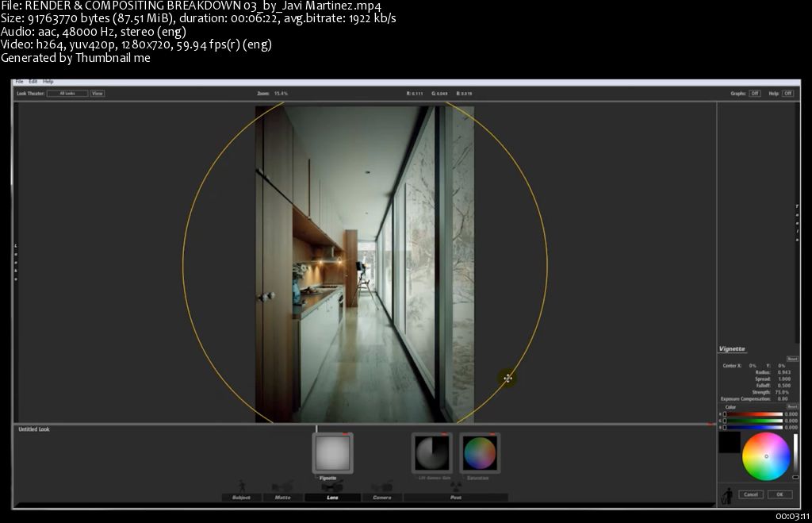Viewport: 812px width, 523px height.
Task: Adjust the red color slider
Action: 753,414
